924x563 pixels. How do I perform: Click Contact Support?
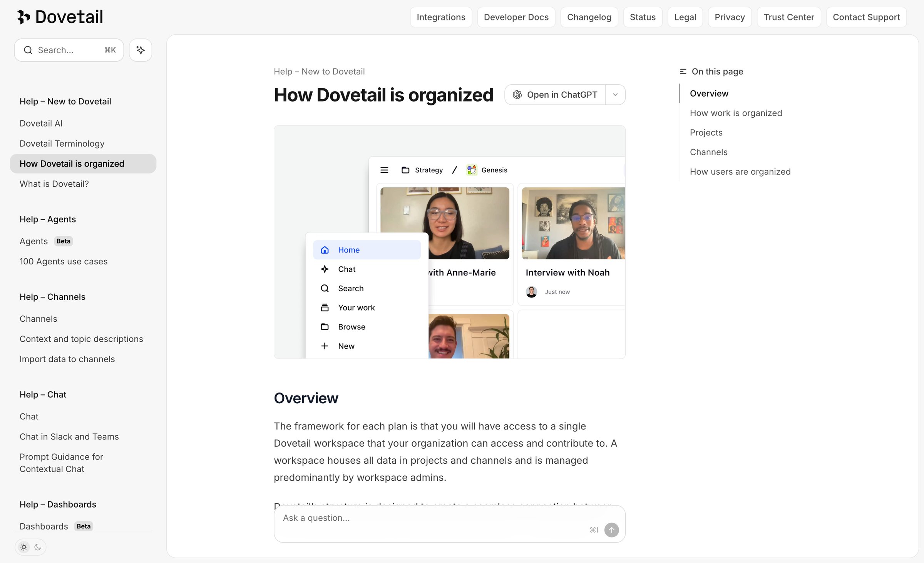866,17
